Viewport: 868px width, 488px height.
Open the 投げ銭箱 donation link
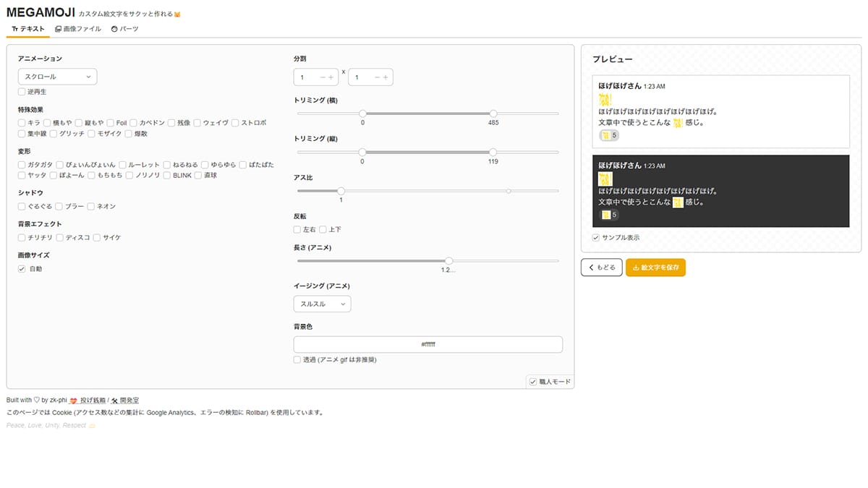click(89, 400)
